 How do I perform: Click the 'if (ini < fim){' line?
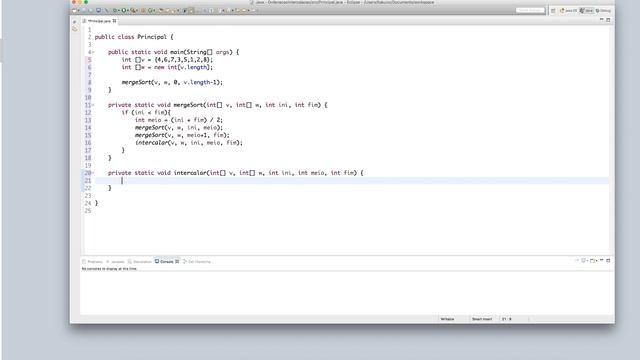click(146, 113)
